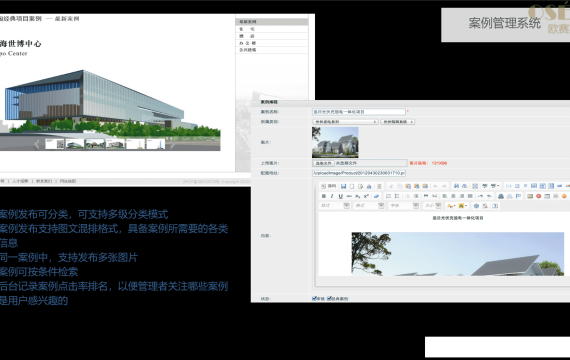Click the next arrow in thumbnail strip

click(172, 144)
